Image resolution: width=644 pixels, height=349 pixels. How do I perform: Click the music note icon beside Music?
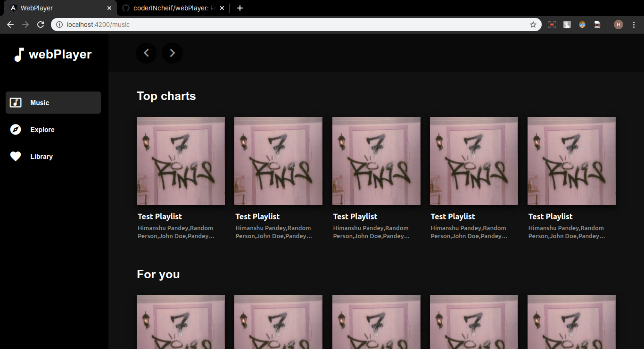(16, 102)
